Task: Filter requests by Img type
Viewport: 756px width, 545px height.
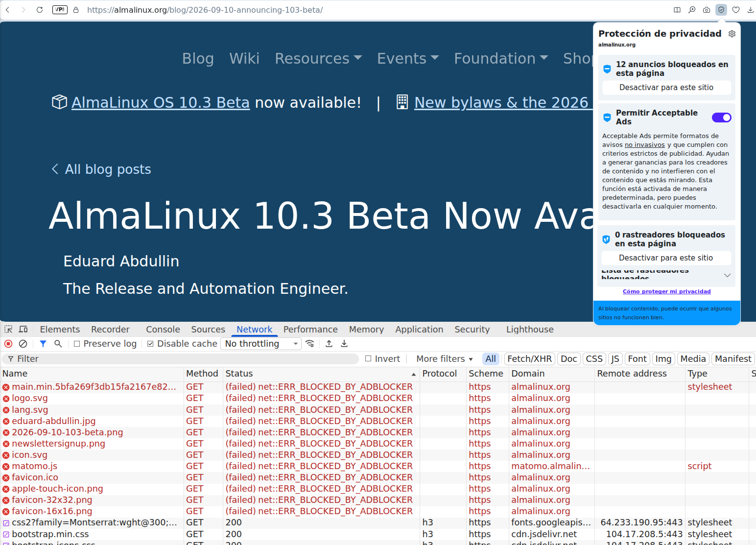Action: (x=663, y=359)
